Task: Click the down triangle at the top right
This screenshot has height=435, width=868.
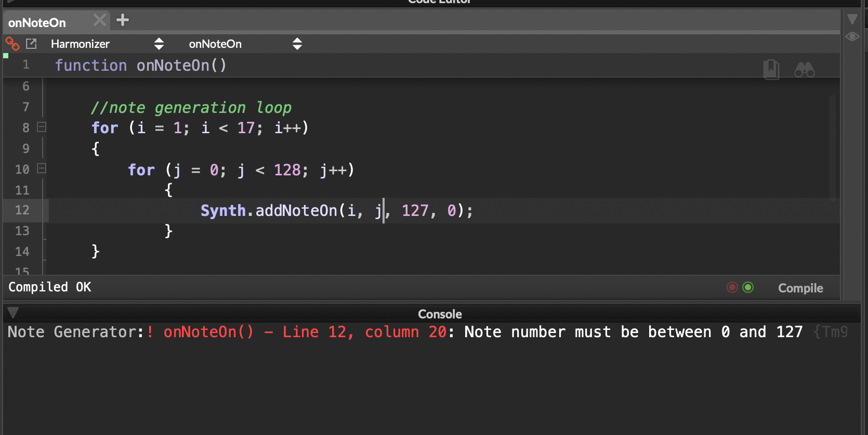Action: pos(852,19)
